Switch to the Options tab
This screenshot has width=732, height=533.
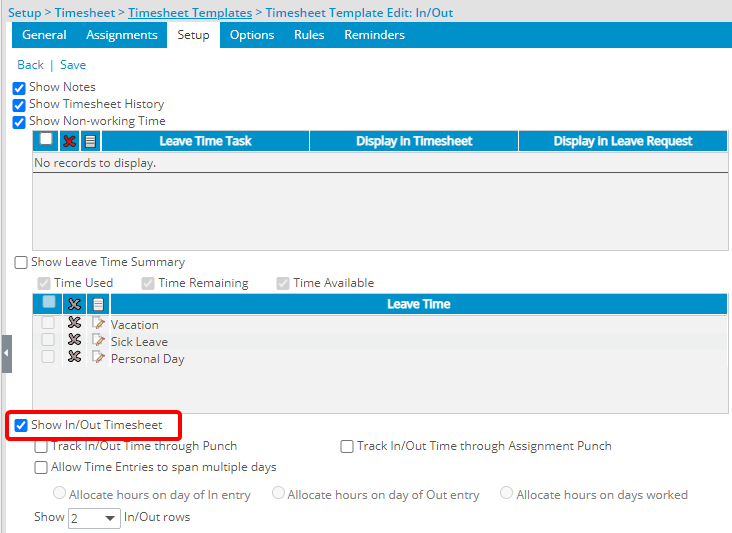(251, 35)
